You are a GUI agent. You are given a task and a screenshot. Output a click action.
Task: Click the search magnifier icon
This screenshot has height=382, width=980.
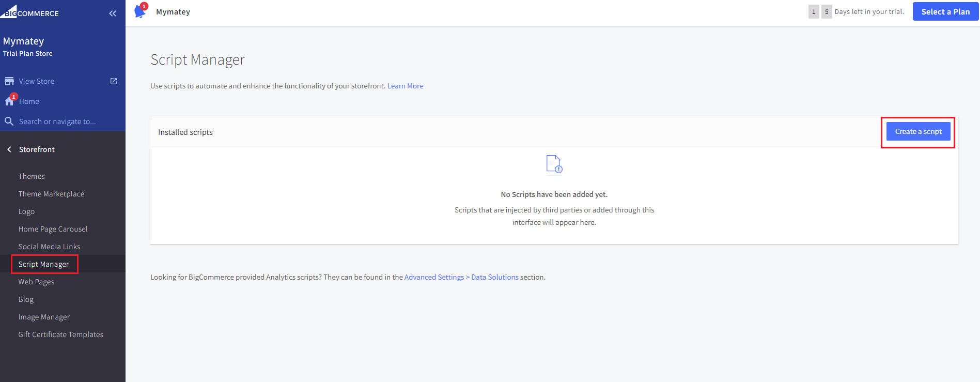point(9,121)
